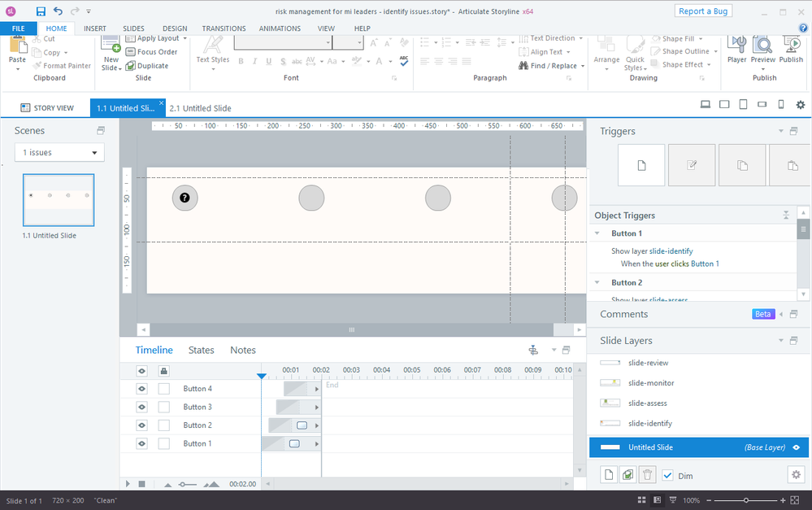This screenshot has height=510, width=812.
Task: Uncheck the Dim checkbox
Action: coord(667,476)
